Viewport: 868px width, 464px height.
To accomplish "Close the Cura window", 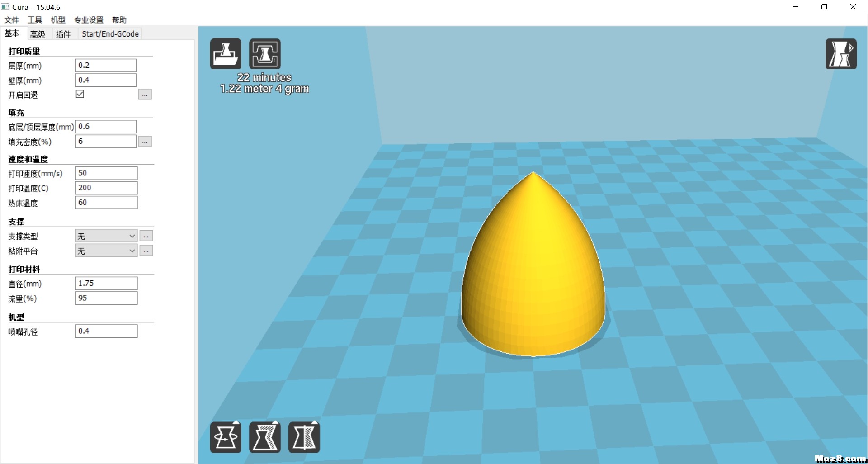I will [x=853, y=7].
